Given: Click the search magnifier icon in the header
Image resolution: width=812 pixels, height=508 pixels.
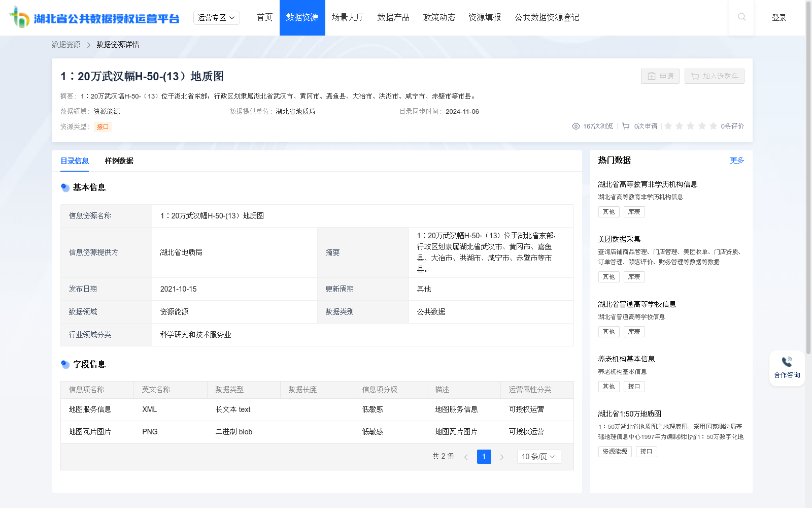Looking at the screenshot, I should click(x=741, y=17).
